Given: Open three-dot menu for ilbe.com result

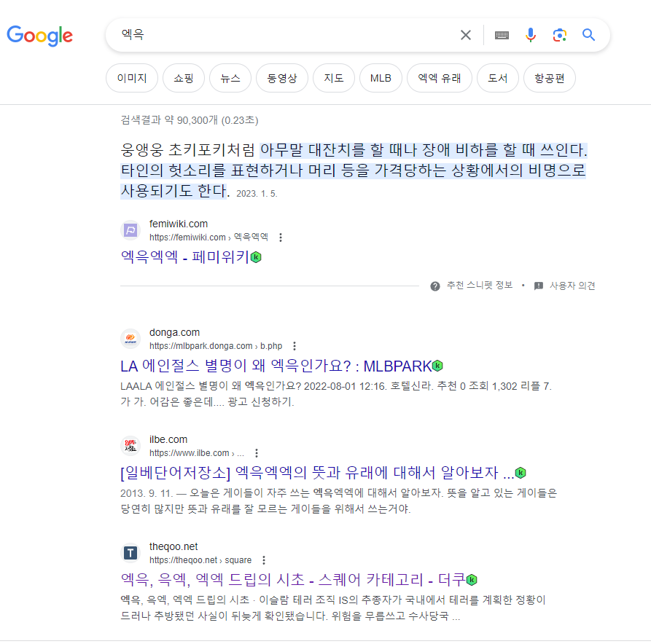Looking at the screenshot, I should coord(257,453).
